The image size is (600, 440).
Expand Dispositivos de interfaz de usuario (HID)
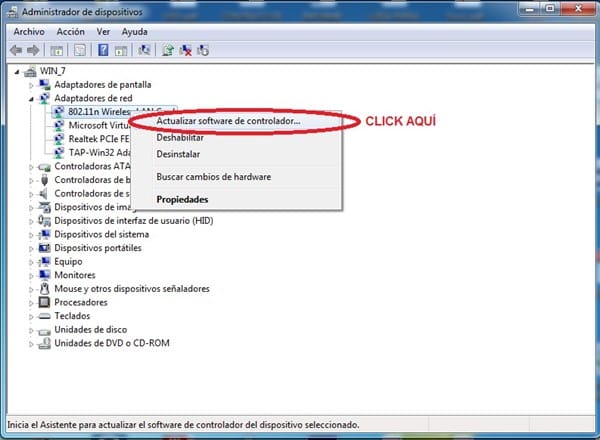[x=31, y=221]
